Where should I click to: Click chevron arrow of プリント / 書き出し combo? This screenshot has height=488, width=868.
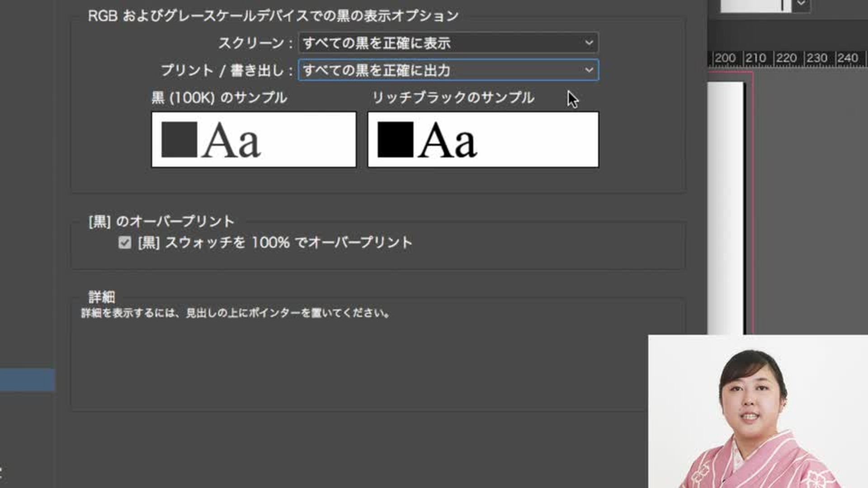[589, 70]
